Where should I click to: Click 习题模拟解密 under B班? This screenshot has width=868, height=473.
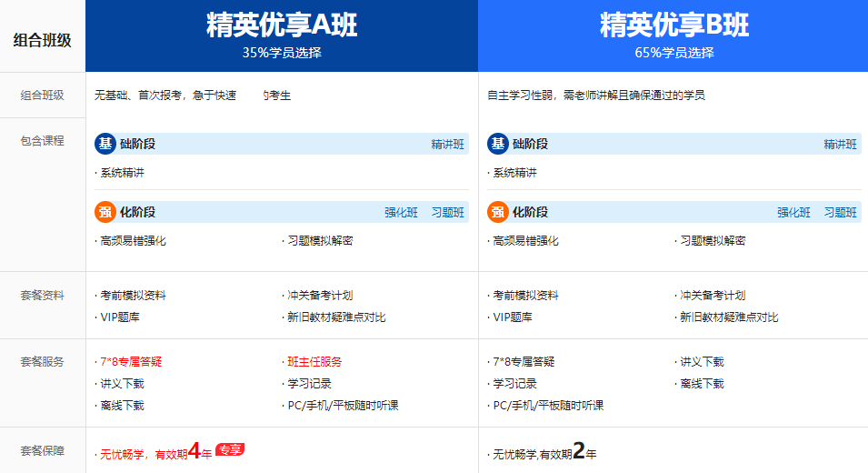pos(713,241)
